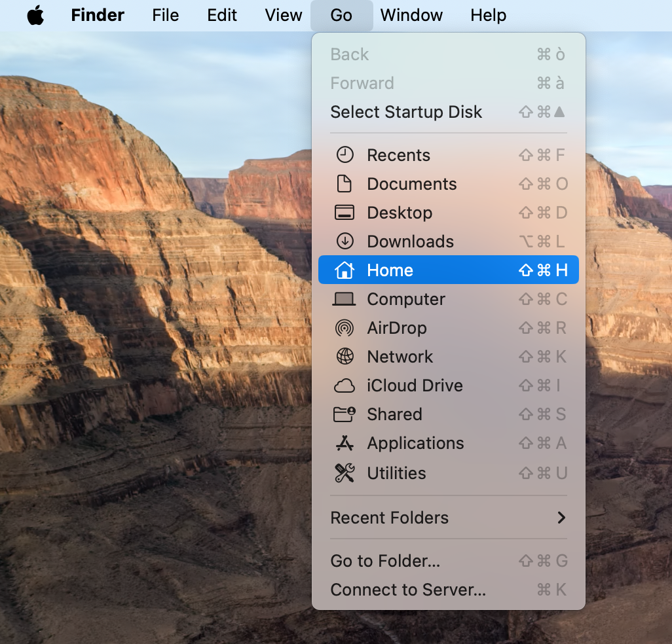Expand the Recent Folders submenu
The image size is (672, 644).
coord(448,518)
